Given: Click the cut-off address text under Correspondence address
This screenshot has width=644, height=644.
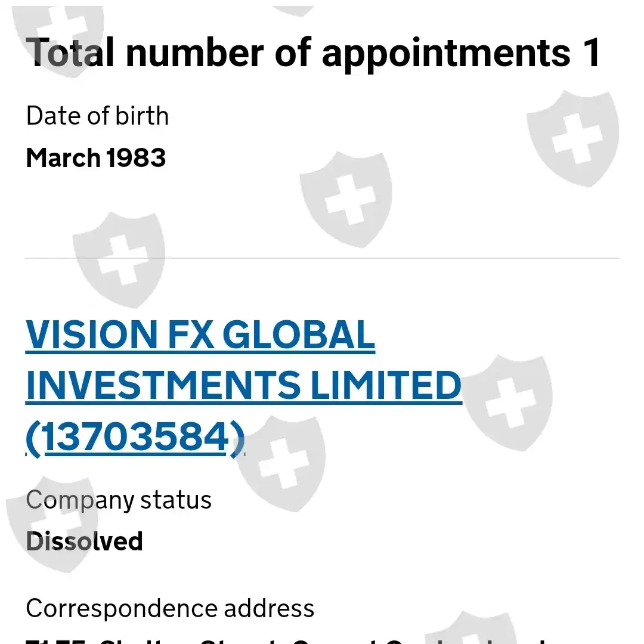Looking at the screenshot, I should 286,640.
